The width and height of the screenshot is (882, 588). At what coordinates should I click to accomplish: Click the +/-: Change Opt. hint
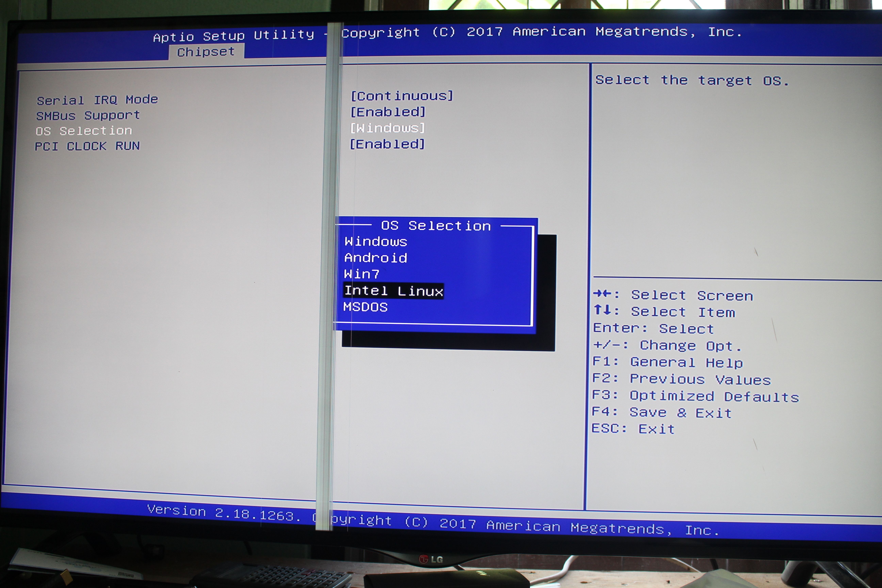(667, 345)
